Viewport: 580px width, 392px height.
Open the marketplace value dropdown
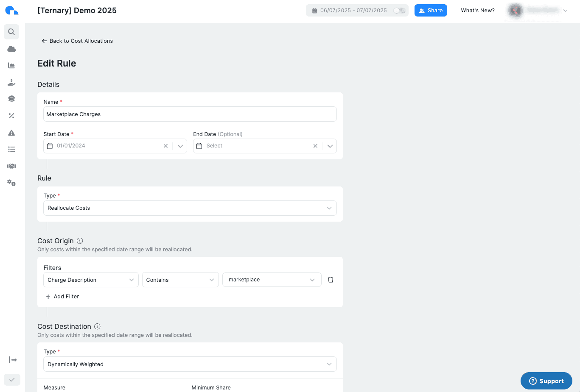[x=272, y=280]
